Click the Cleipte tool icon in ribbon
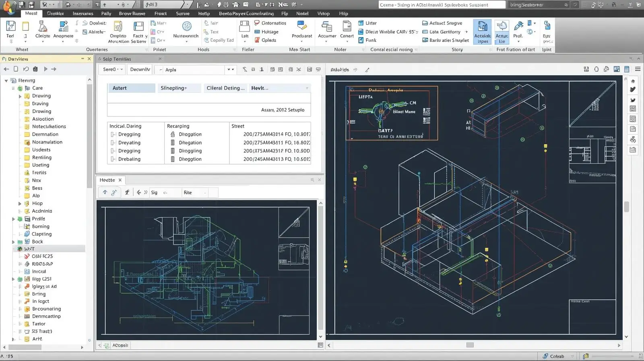This screenshot has height=361, width=644. coord(42,27)
